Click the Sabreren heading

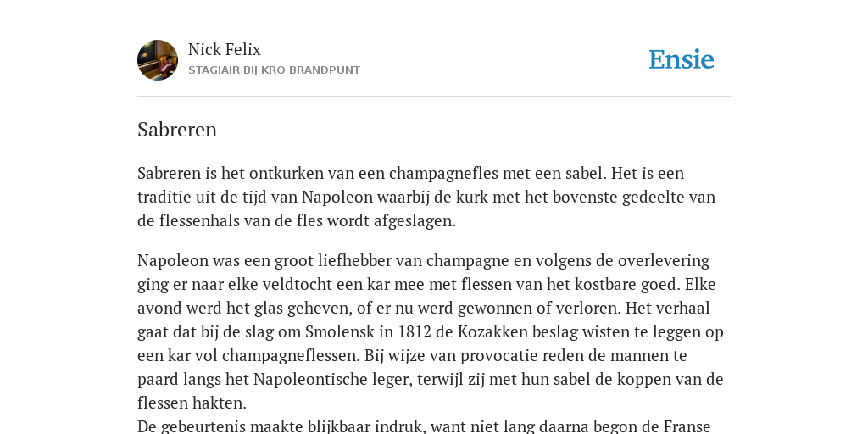177,130
